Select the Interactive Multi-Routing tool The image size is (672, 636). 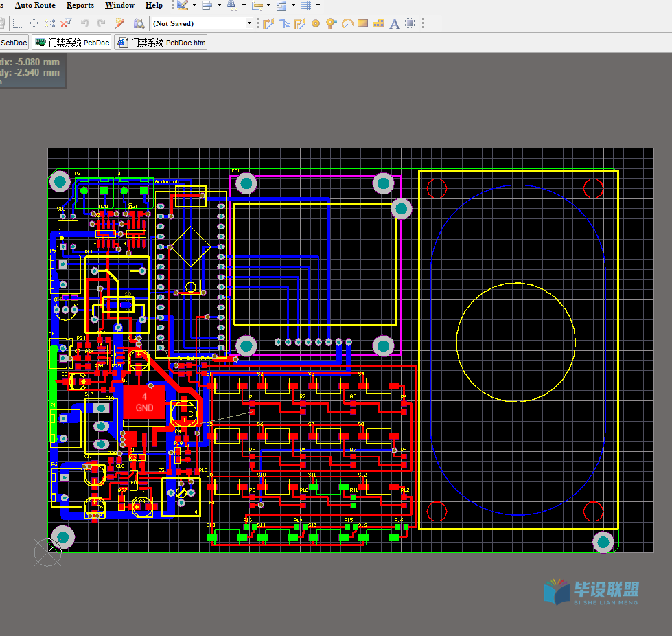[x=299, y=23]
